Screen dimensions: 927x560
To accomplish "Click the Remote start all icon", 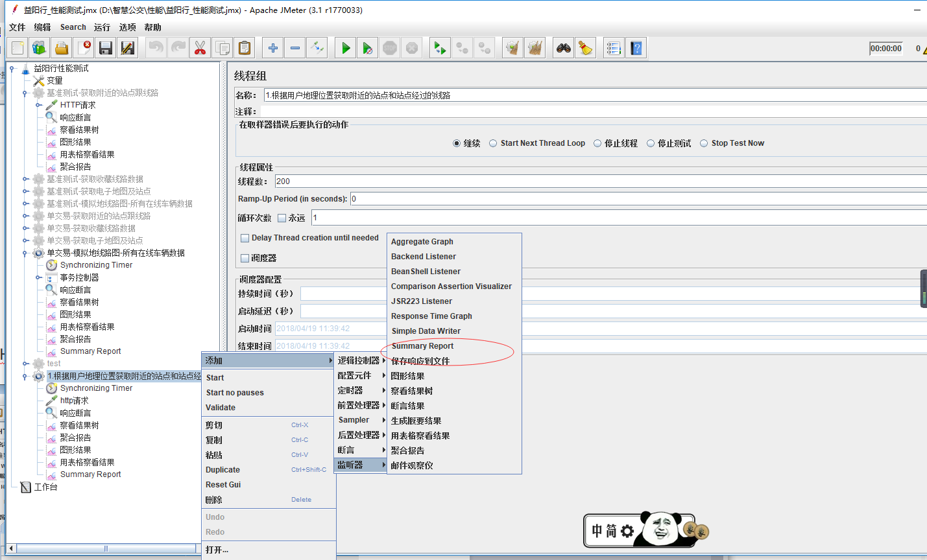I will (x=440, y=48).
